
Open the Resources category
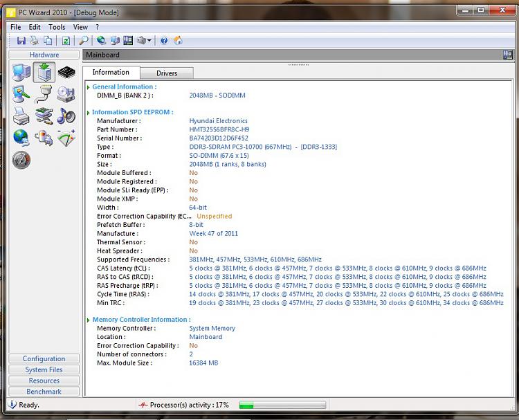click(x=44, y=381)
